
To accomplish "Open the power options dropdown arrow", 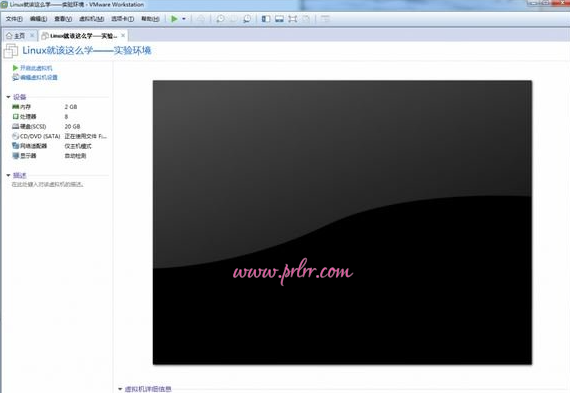I will (184, 19).
